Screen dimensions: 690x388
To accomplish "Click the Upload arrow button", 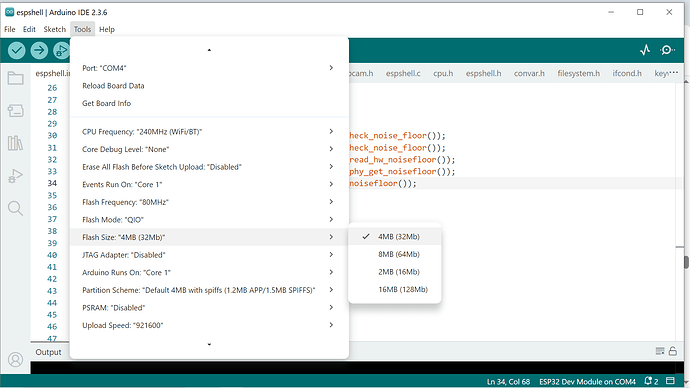I will click(x=39, y=50).
